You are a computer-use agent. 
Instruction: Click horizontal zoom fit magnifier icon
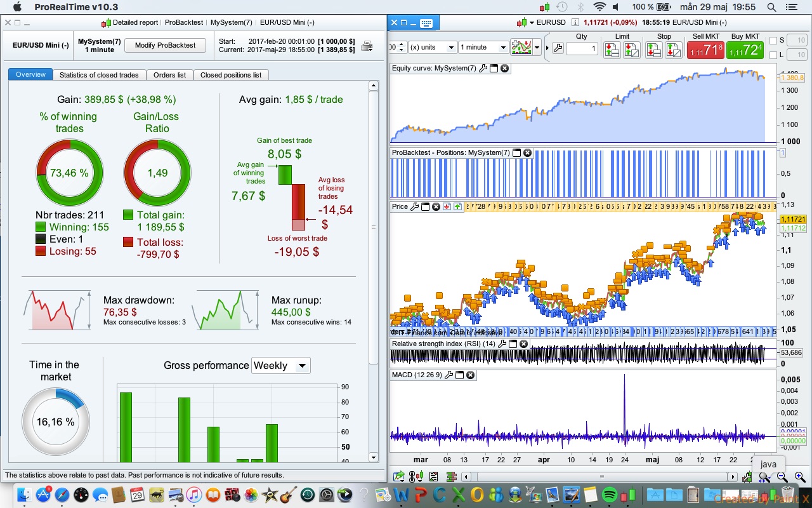pyautogui.click(x=764, y=477)
